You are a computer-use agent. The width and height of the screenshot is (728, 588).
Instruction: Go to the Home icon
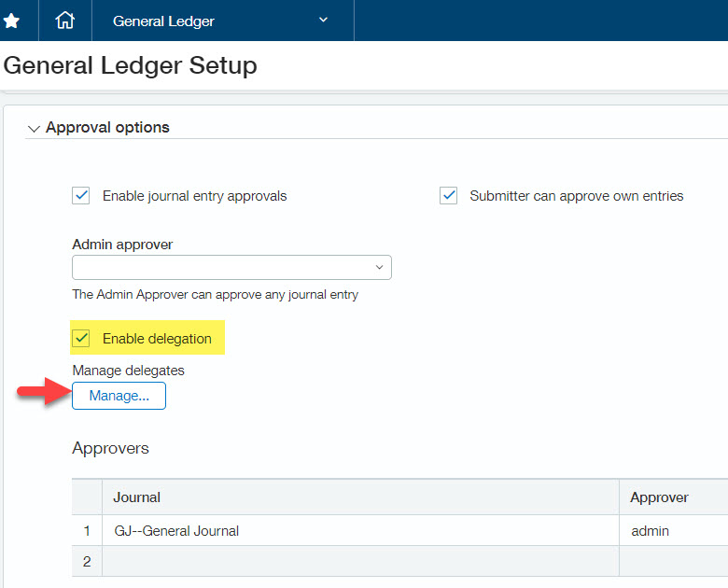(64, 21)
